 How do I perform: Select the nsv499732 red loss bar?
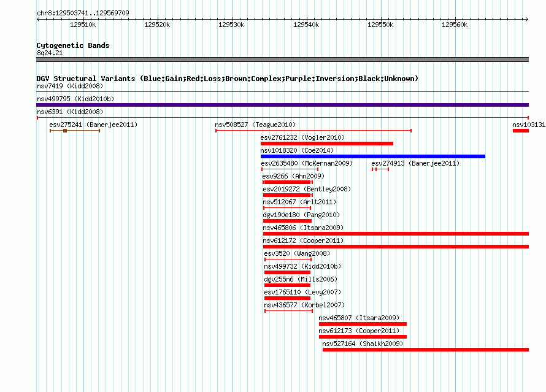[x=287, y=272]
